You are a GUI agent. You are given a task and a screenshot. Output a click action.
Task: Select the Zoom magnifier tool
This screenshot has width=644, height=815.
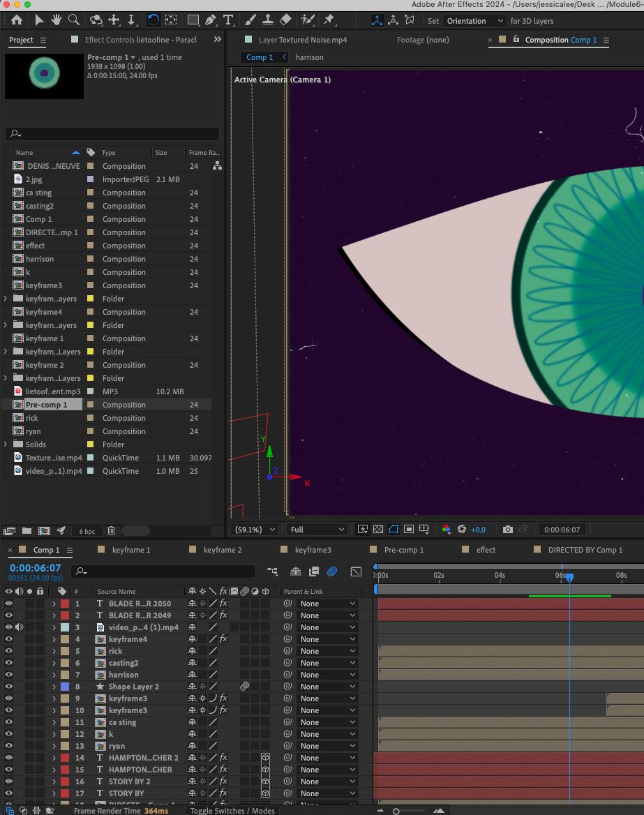pyautogui.click(x=74, y=20)
